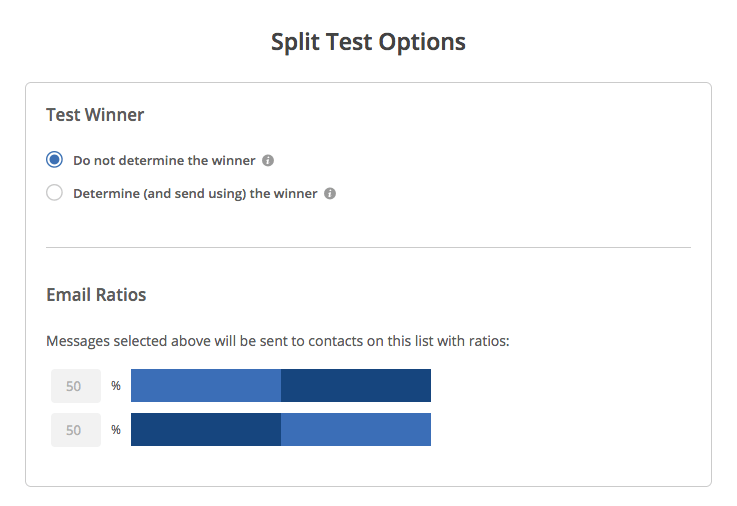Click the midpoint boundary of the top ratio bar

[x=281, y=386]
